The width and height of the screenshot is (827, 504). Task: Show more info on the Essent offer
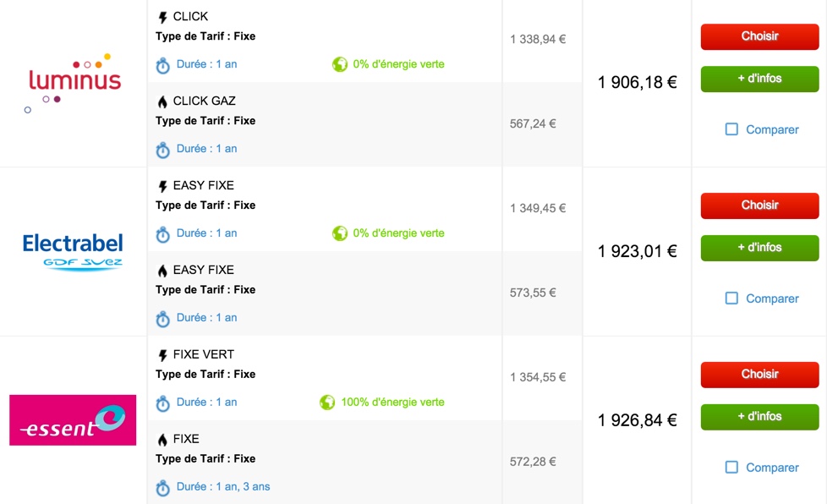(759, 417)
